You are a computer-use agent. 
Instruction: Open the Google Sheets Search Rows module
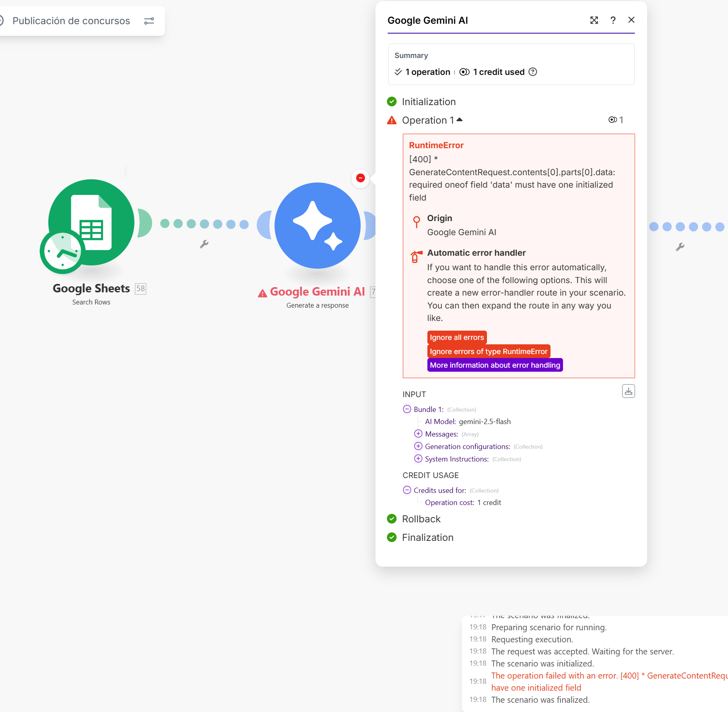[x=91, y=222]
